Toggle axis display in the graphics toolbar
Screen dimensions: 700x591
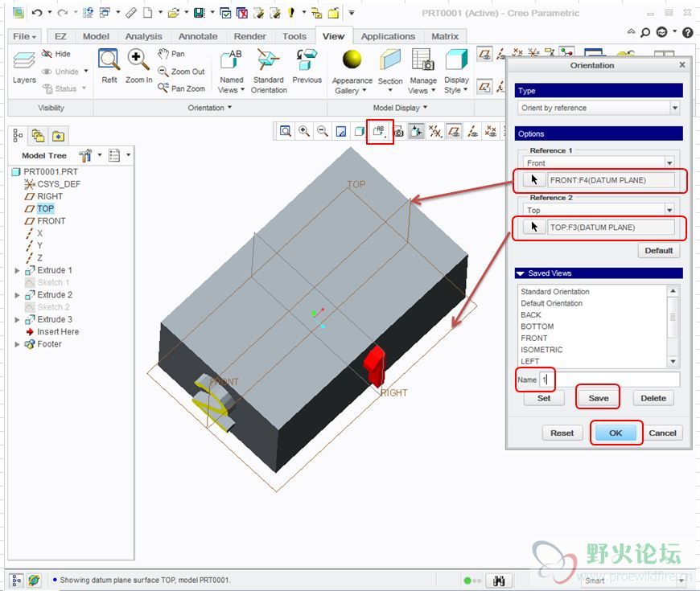coord(472,131)
